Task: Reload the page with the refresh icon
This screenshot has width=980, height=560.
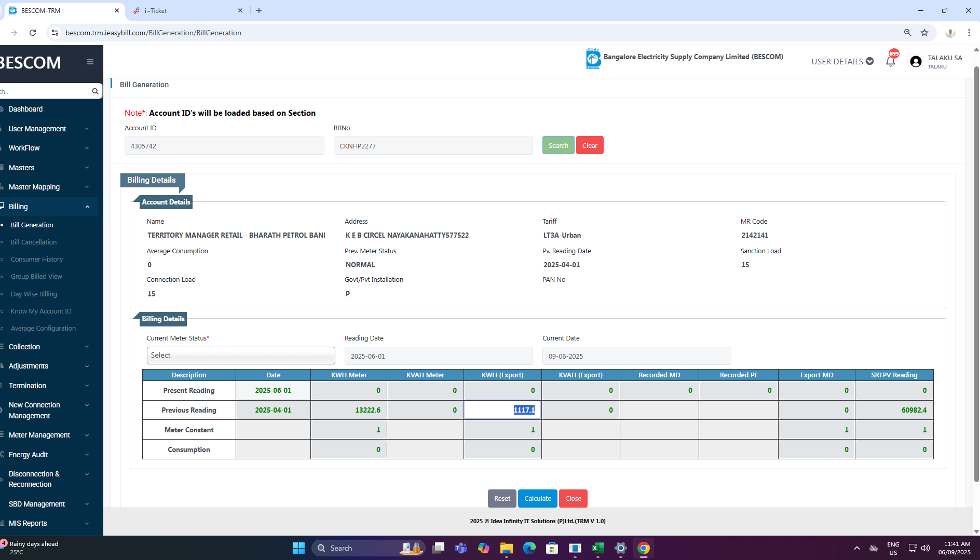Action: (x=33, y=33)
